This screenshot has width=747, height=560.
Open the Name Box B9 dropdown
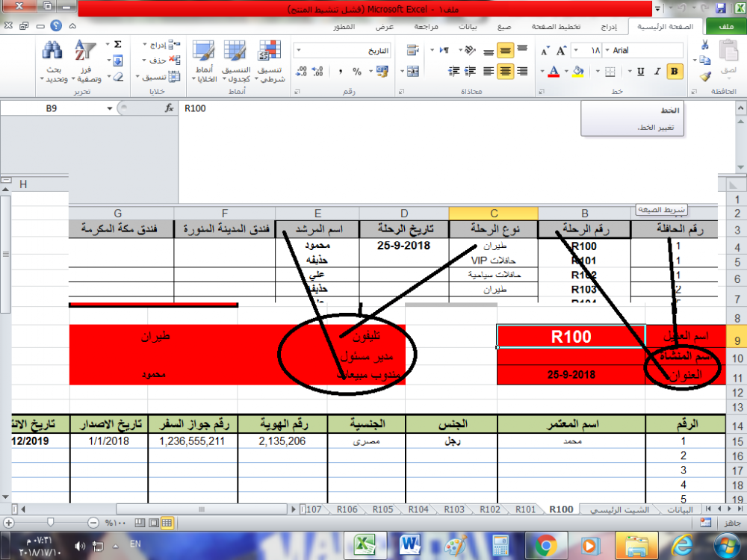pyautogui.click(x=110, y=108)
